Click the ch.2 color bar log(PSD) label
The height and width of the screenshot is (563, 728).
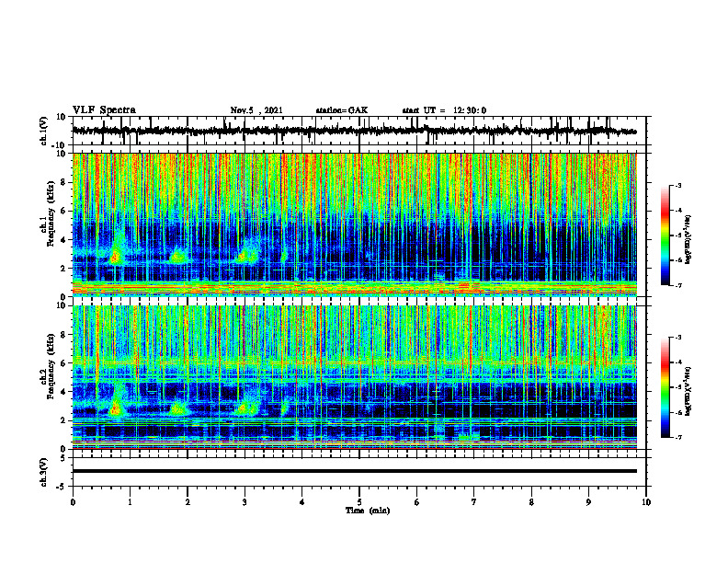688,390
